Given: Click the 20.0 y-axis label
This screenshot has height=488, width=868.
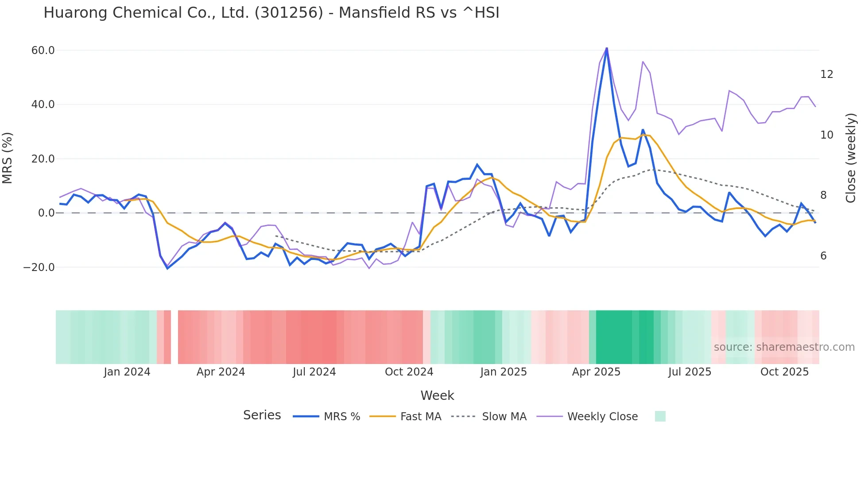Looking at the screenshot, I should [43, 159].
